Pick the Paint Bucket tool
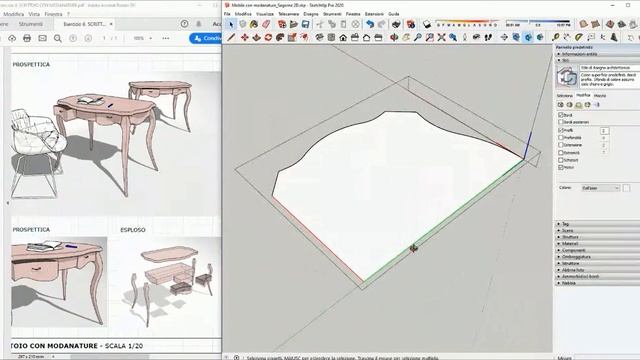 pos(253,24)
